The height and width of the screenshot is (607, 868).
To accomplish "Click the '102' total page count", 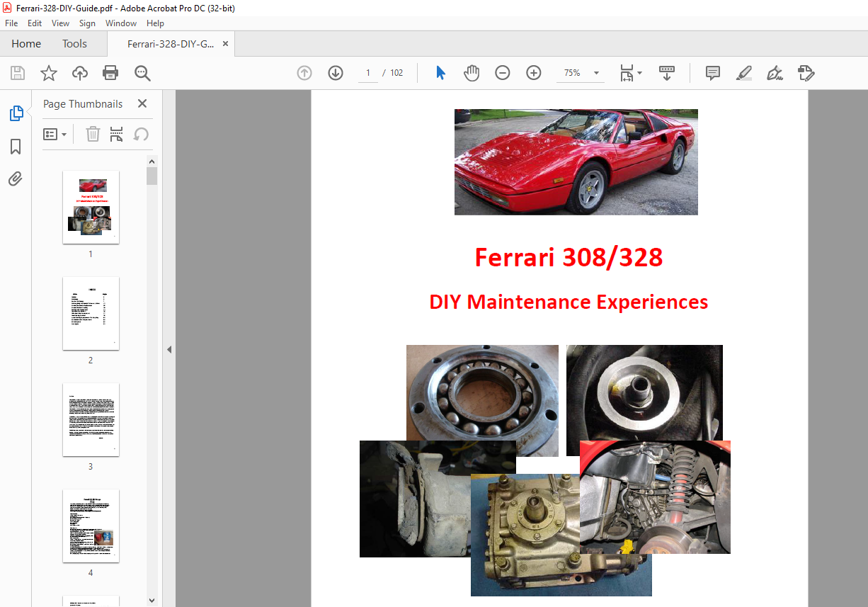I will 396,73.
